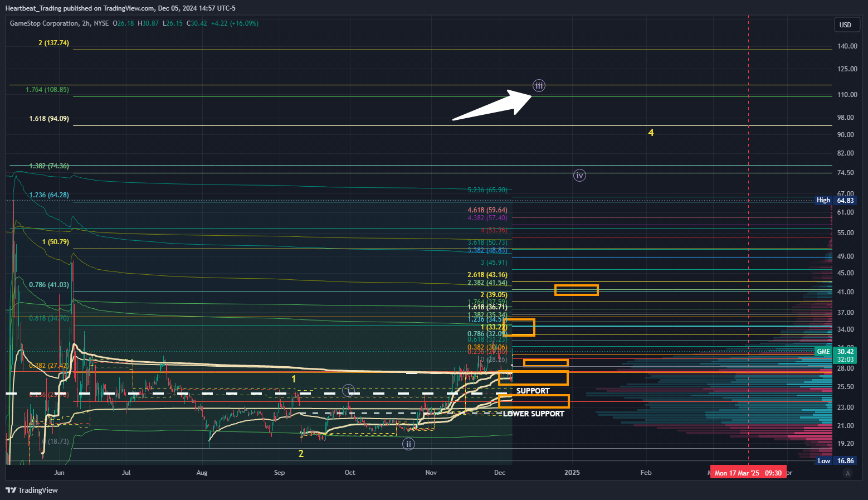Select the 1.236 (64.28) Fibonacci label
Screen dimensions: 868x500
point(49,195)
